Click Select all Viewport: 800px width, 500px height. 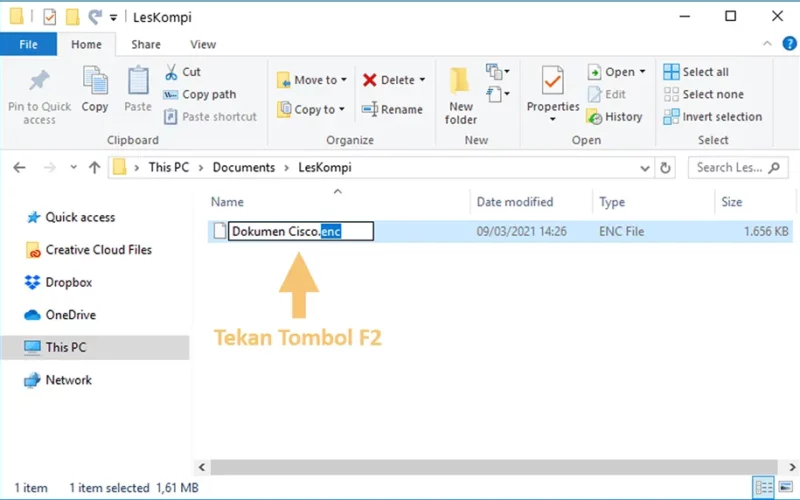pos(696,72)
